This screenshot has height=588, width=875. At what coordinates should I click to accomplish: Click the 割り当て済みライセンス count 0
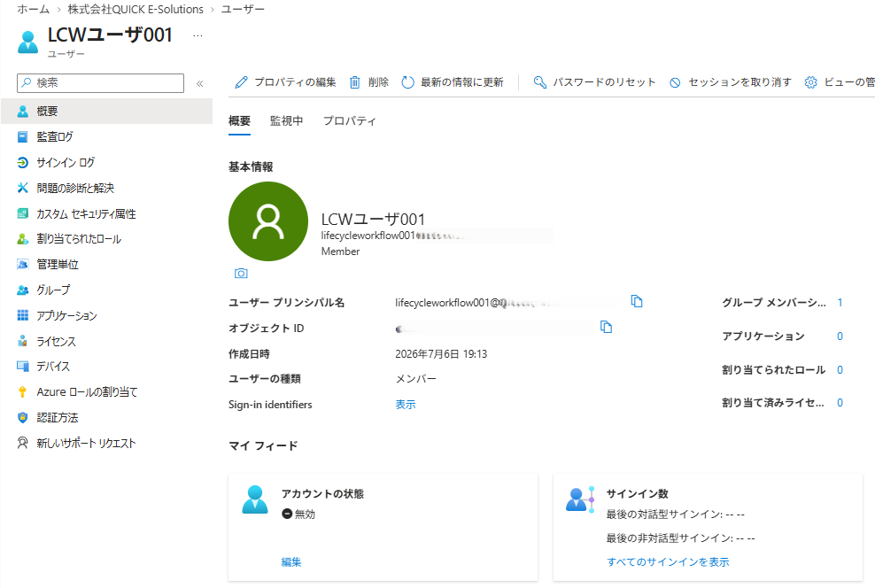click(x=840, y=402)
